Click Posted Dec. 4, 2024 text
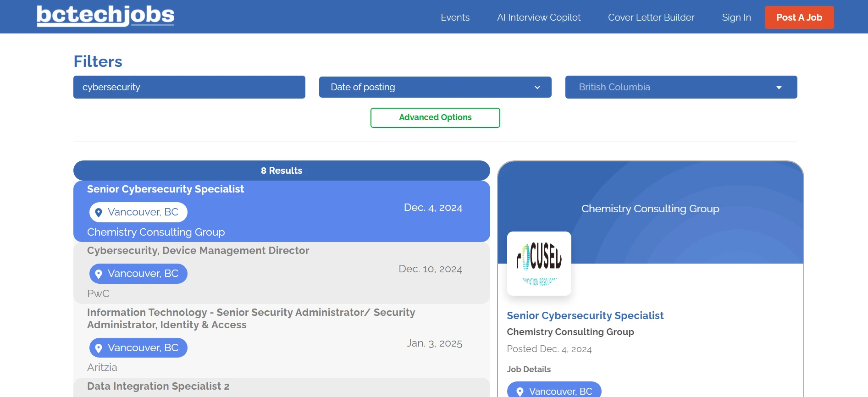Image resolution: width=868 pixels, height=397 pixels. tap(549, 349)
